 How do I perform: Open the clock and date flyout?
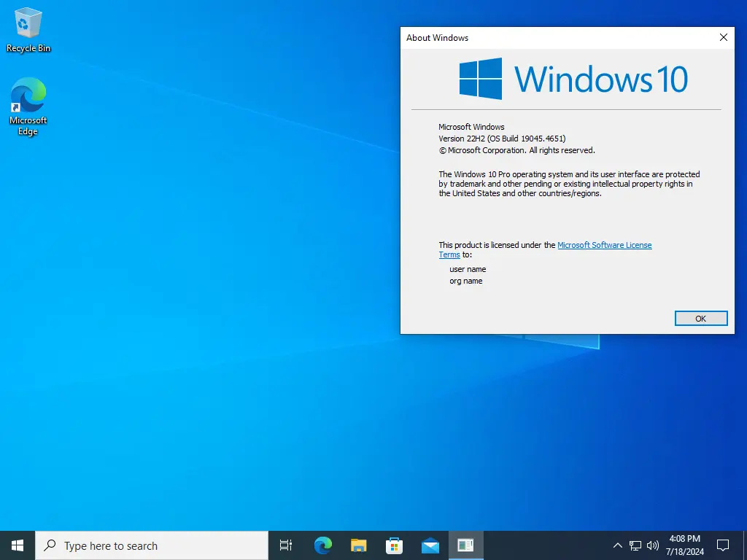pos(684,545)
